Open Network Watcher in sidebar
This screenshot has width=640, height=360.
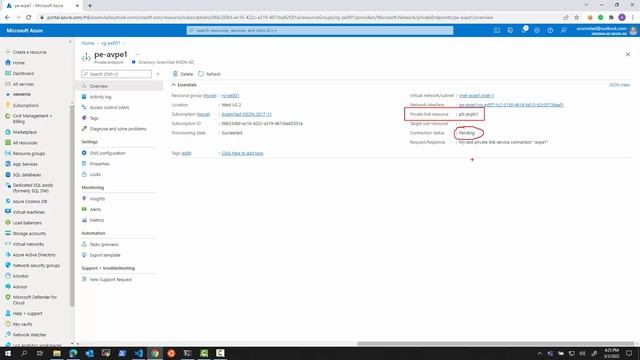29,335
